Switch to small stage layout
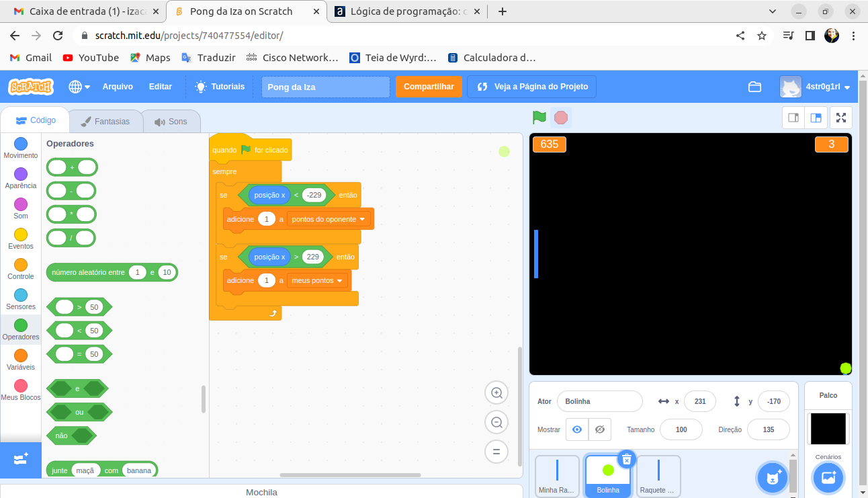The width and height of the screenshot is (868, 498). [x=793, y=118]
